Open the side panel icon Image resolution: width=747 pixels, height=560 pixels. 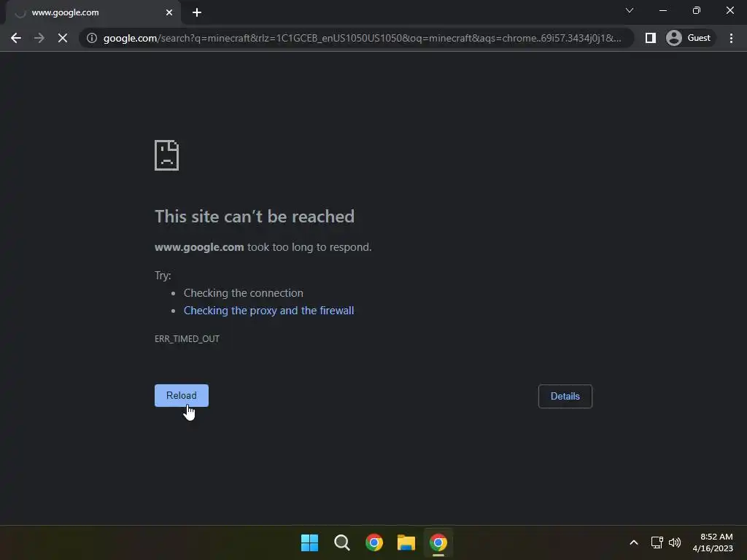tap(650, 38)
